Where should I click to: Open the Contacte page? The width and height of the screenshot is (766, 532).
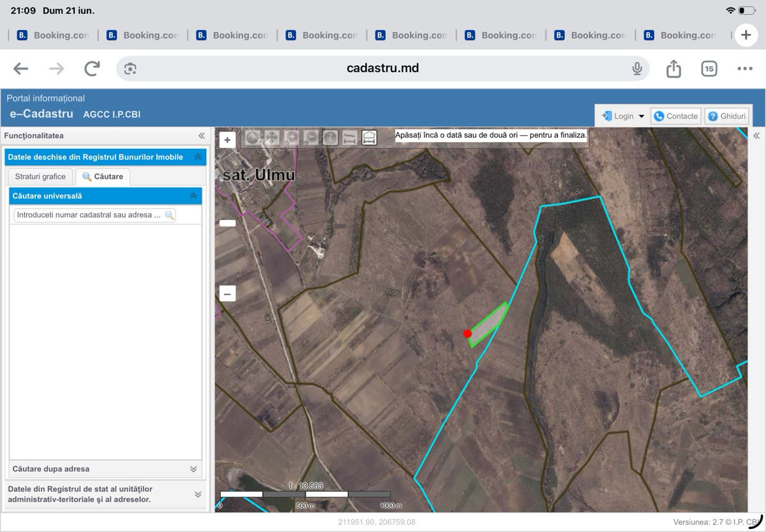click(x=676, y=116)
